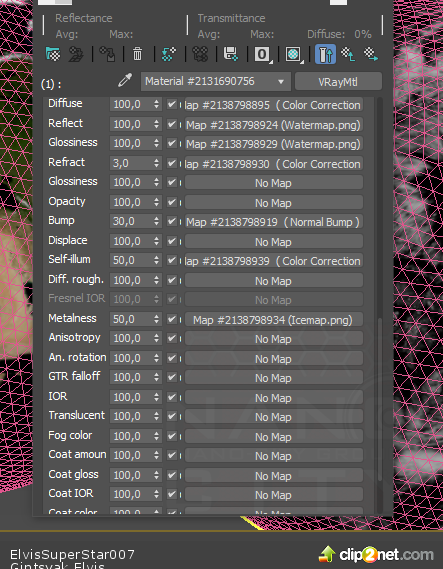Screen dimensions: 443x569
Task: Click No Map button for Opacity
Action: [274, 202]
